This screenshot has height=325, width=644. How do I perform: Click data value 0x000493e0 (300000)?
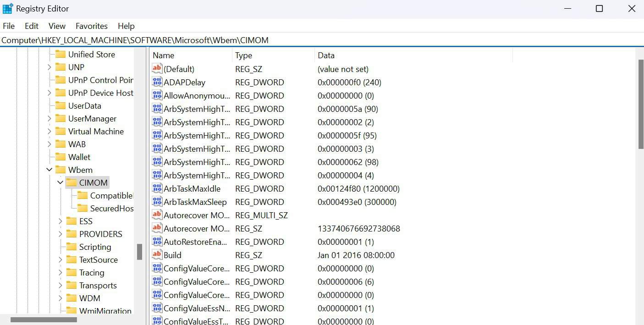357,202
